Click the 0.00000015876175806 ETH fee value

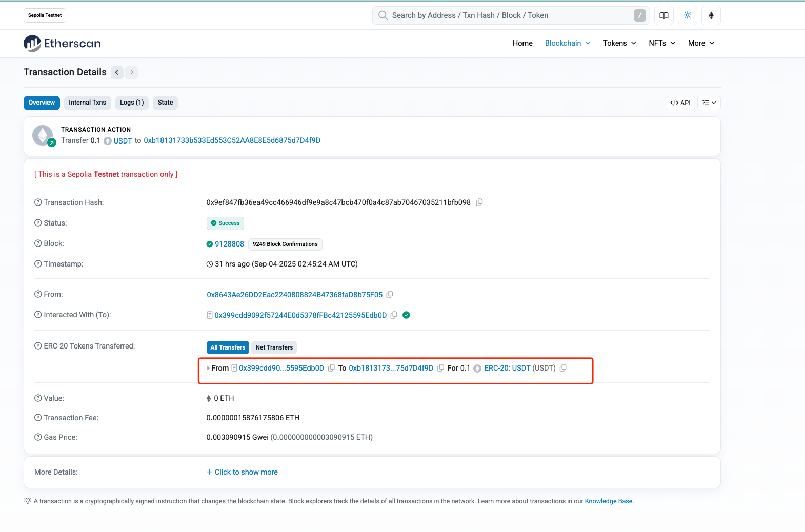coord(253,418)
